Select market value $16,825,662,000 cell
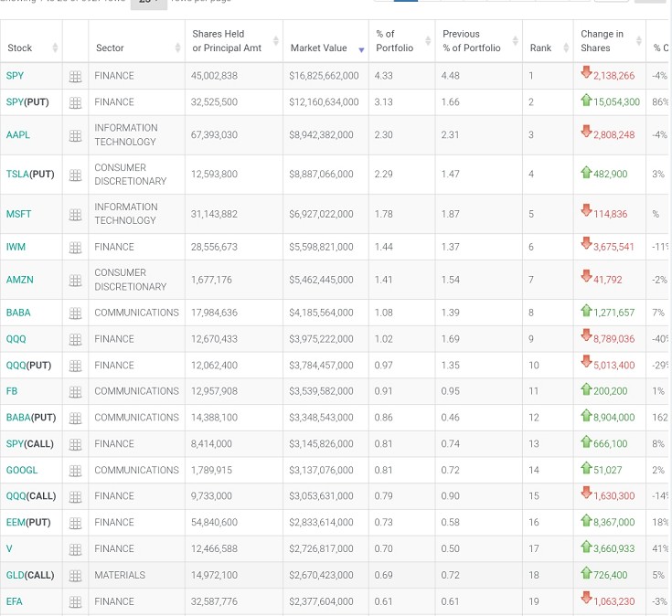This screenshot has height=616, width=672. 324,76
